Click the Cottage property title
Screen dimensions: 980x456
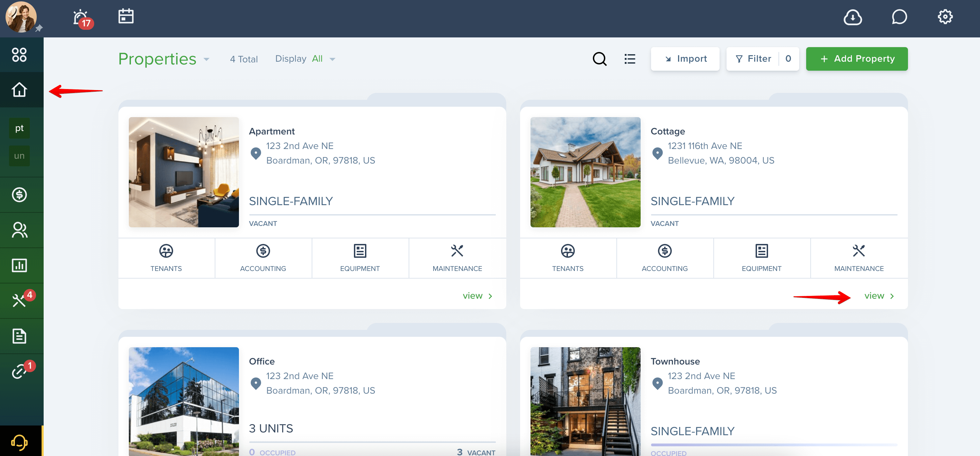pyautogui.click(x=668, y=131)
